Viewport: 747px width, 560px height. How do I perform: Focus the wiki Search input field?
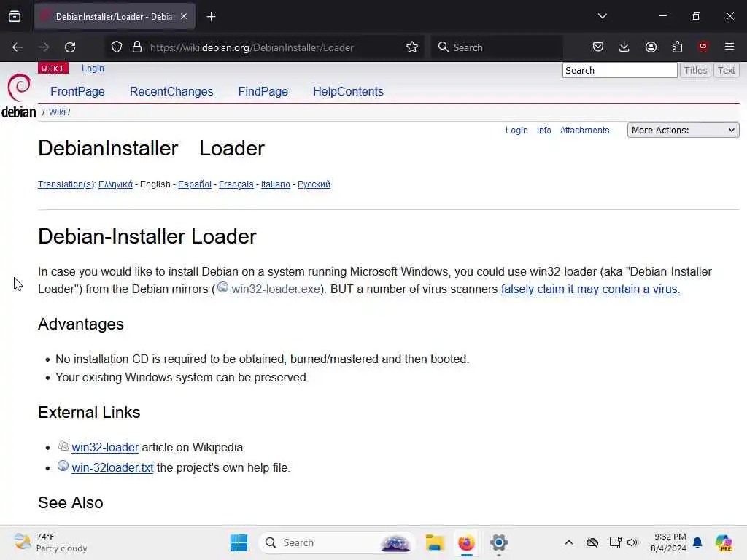[x=619, y=70]
